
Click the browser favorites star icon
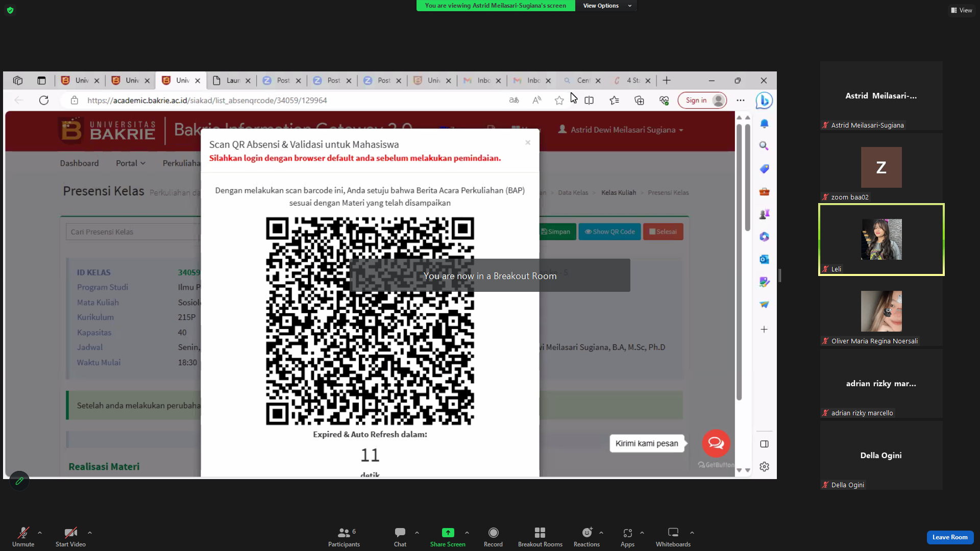559,101
